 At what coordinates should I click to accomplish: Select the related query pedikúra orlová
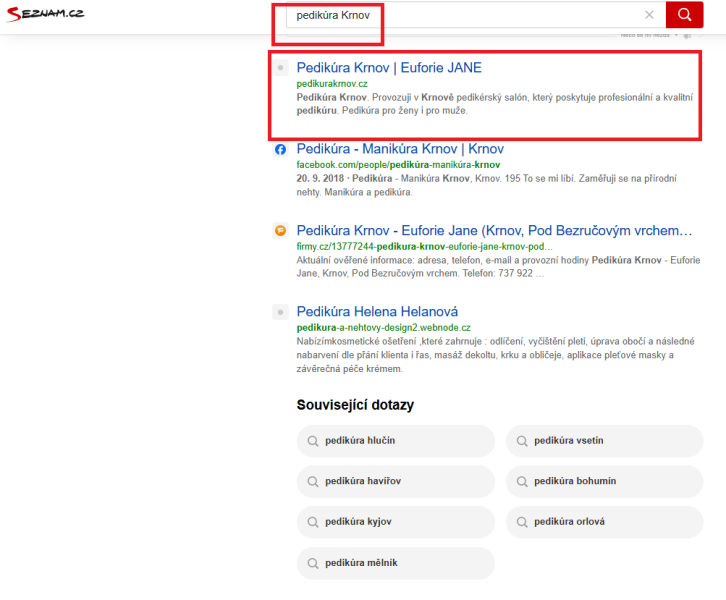[x=605, y=522]
